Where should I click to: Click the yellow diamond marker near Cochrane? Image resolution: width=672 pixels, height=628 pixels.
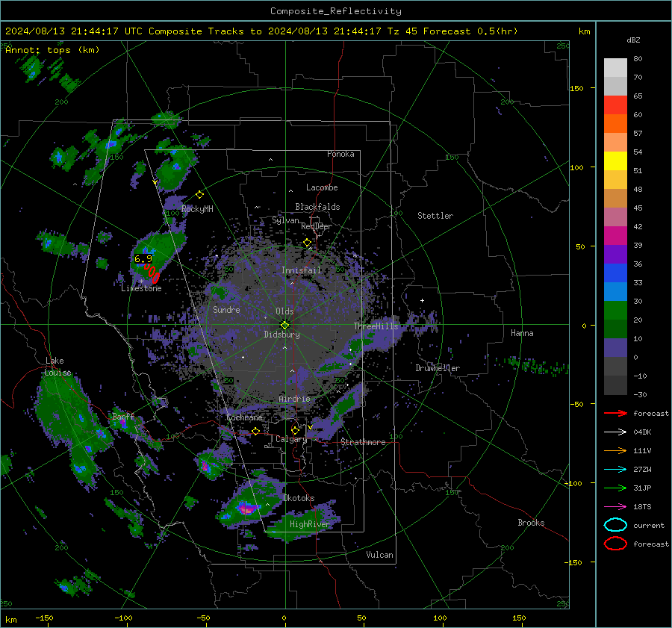[256, 431]
